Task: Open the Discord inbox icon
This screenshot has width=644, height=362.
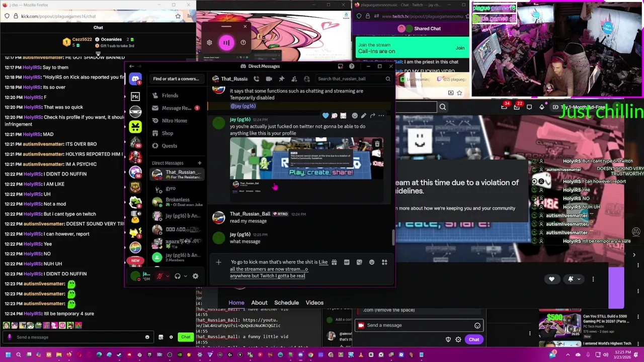Action: tap(341, 66)
